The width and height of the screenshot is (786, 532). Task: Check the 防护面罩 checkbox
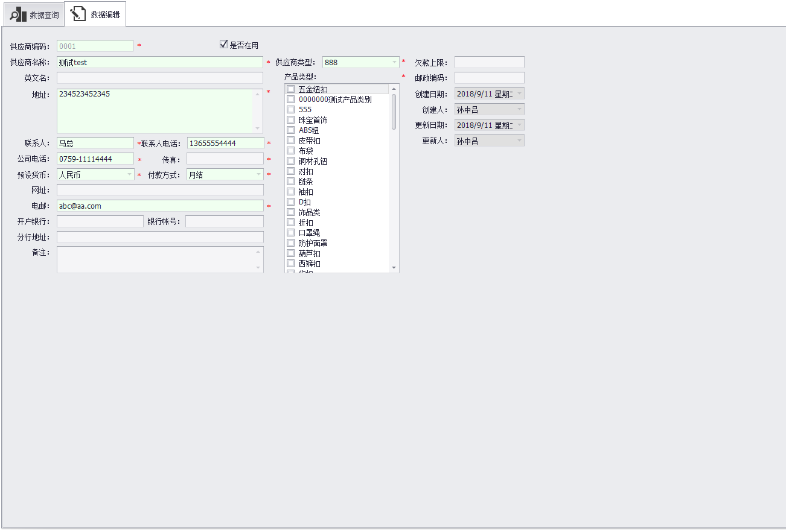[x=290, y=242]
